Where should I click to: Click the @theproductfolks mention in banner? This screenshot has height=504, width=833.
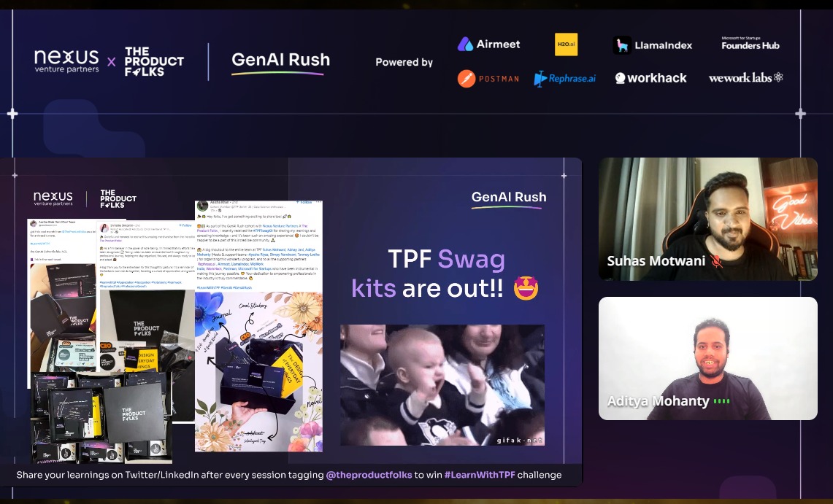(369, 475)
